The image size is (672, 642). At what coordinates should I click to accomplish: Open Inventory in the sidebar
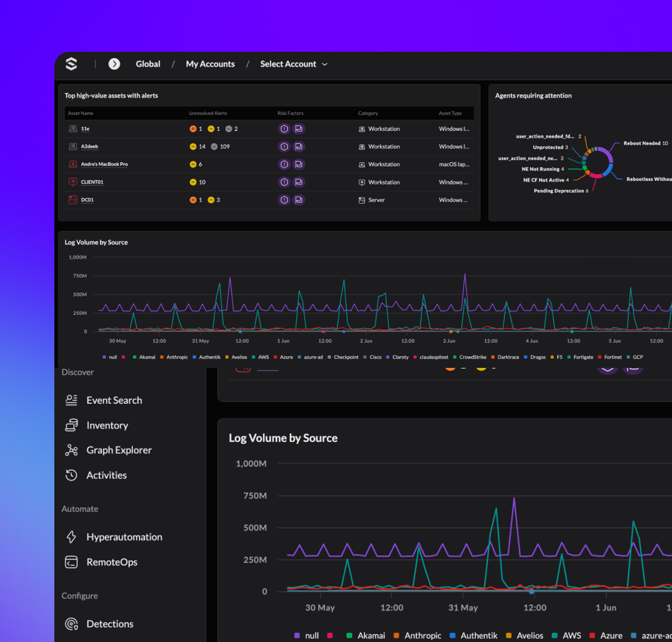[97, 425]
